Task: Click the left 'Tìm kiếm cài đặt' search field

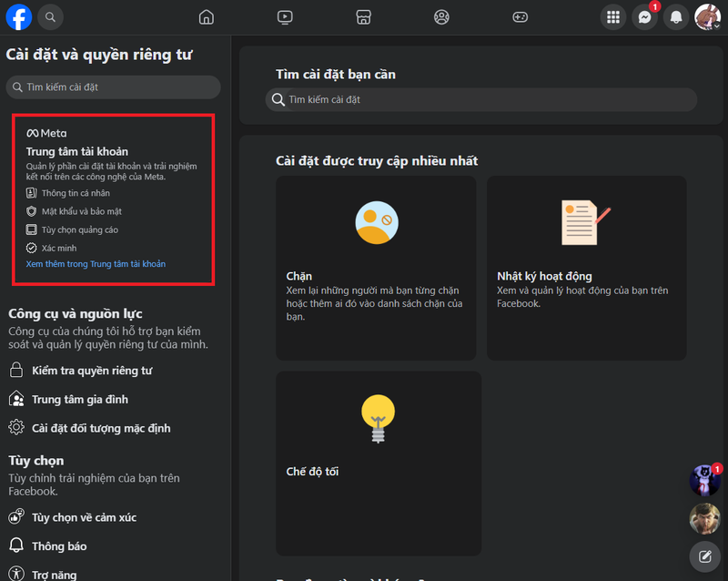Action: [x=113, y=87]
